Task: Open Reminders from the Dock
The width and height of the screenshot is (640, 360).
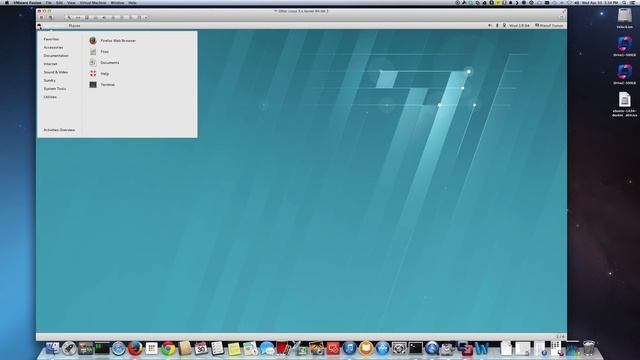Action: pos(217,348)
